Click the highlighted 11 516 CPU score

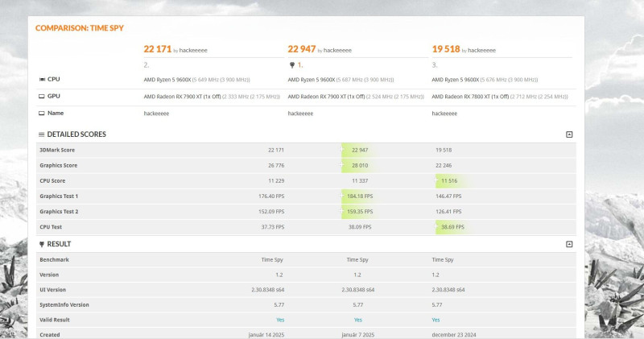[x=449, y=181]
